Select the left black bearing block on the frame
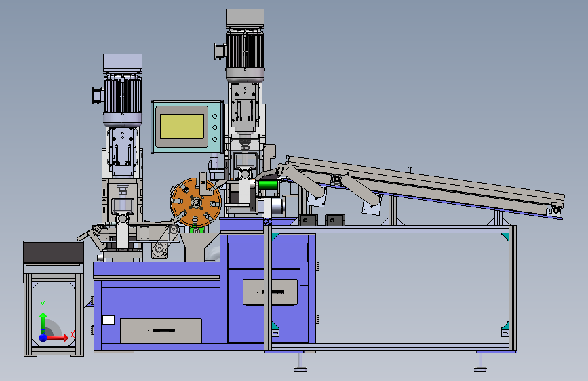The image size is (588, 381). click(308, 220)
